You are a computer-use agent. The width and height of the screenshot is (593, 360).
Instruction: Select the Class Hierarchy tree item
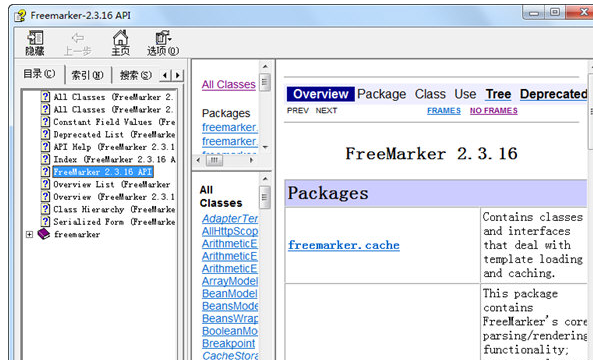(x=114, y=209)
